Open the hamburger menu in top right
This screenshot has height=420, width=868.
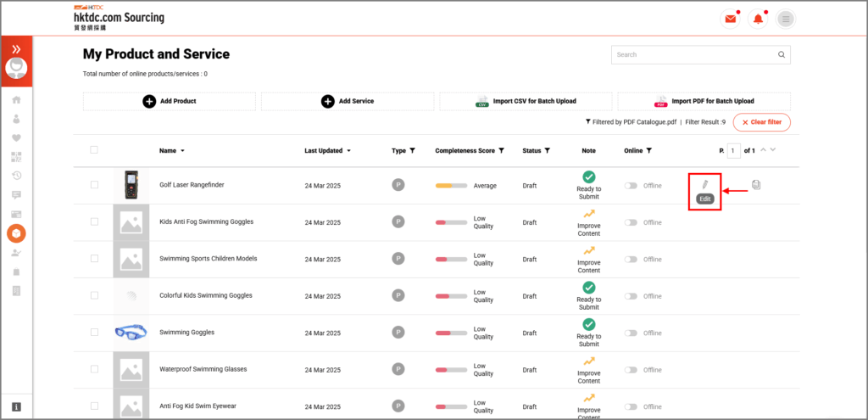click(x=786, y=19)
